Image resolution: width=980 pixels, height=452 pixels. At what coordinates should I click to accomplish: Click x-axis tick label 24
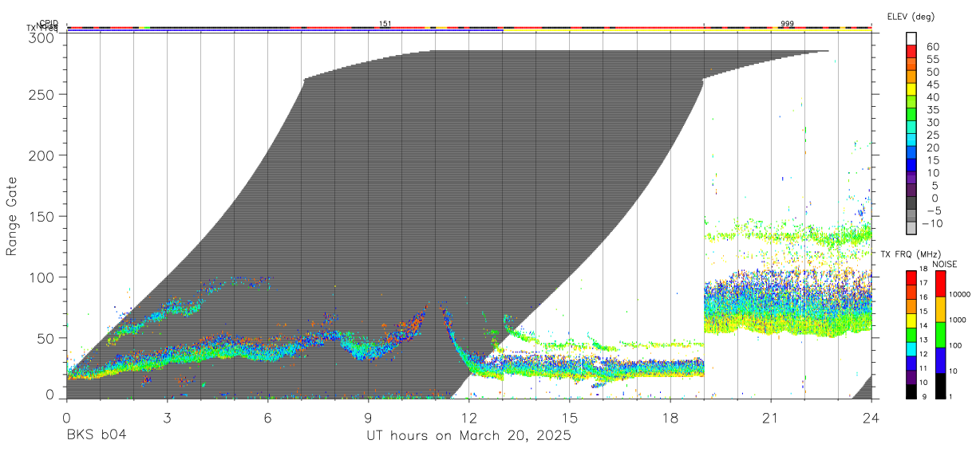(871, 418)
